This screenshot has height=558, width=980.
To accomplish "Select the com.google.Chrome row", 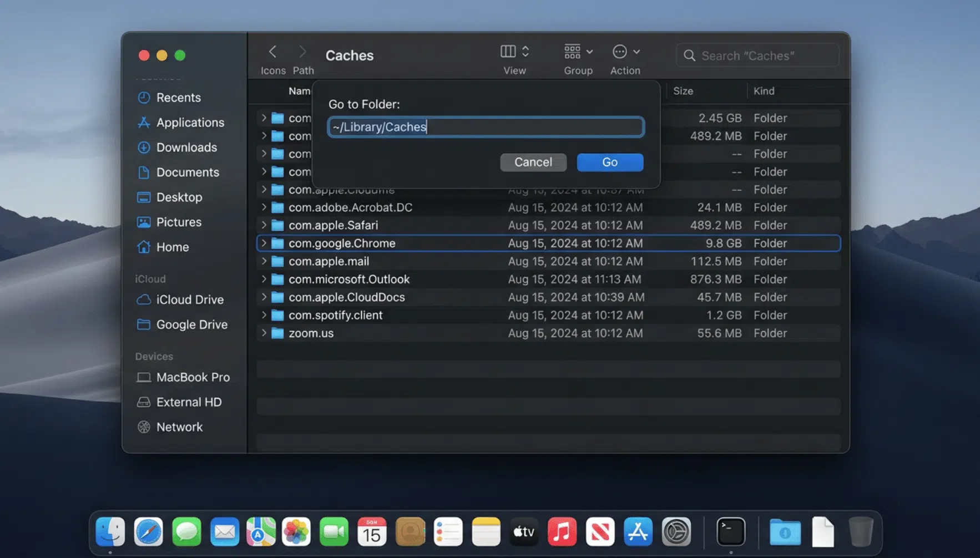I will pyautogui.click(x=548, y=243).
